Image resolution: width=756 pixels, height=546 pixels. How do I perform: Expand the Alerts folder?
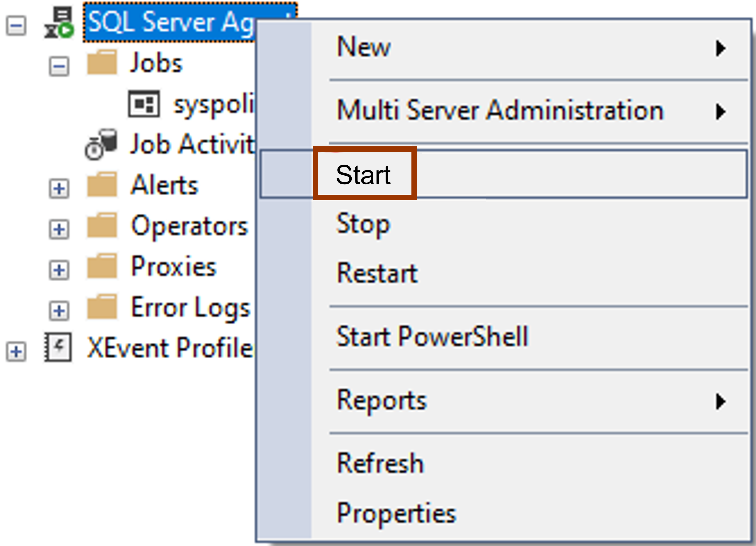[x=59, y=189]
